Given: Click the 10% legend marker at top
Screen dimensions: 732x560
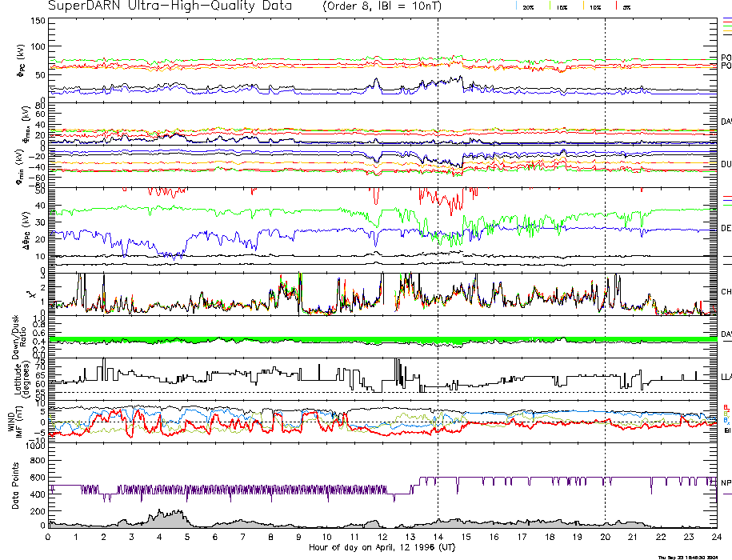Looking at the screenshot, I should coord(594,6).
